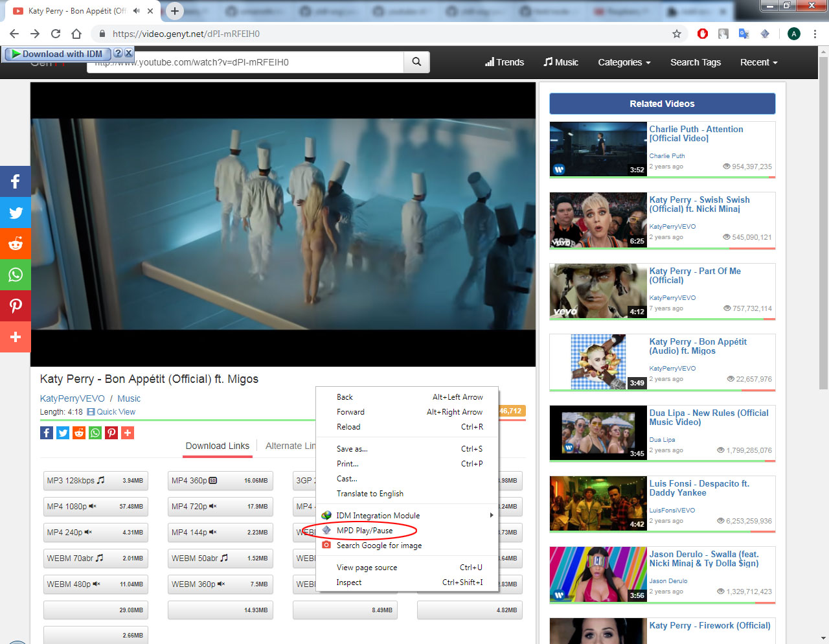Open the red Opera-style extension icon
Image resolution: width=829 pixels, height=644 pixels.
(703, 34)
